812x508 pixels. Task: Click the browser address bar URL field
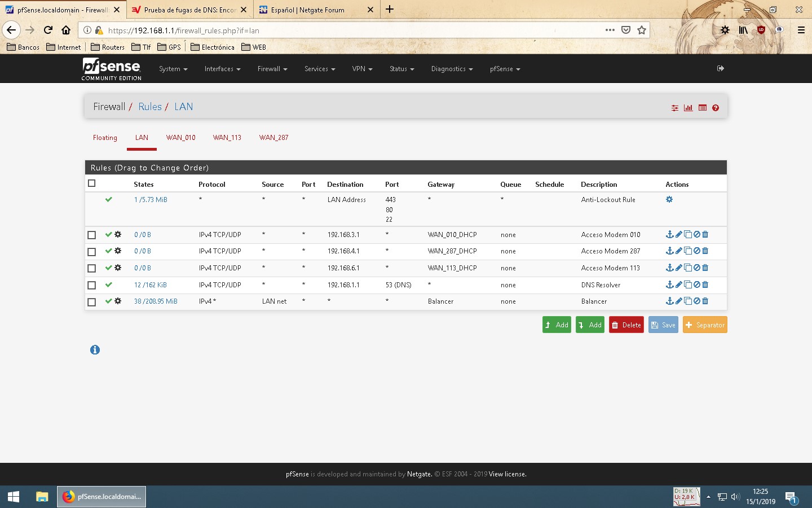[350, 30]
